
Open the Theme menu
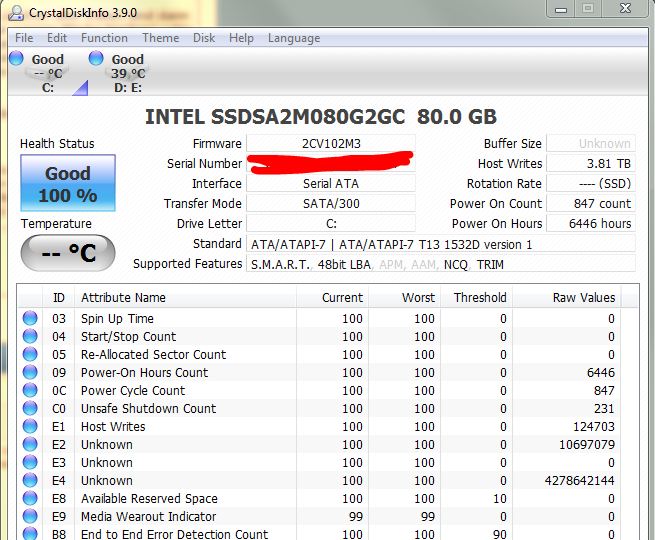[160, 38]
